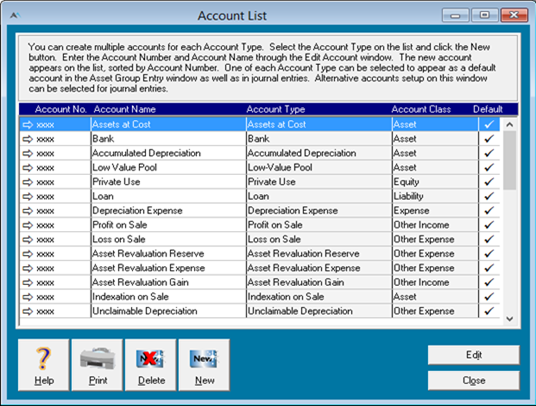Select the Asset Revaluation Reserve account name

[x=148, y=254]
